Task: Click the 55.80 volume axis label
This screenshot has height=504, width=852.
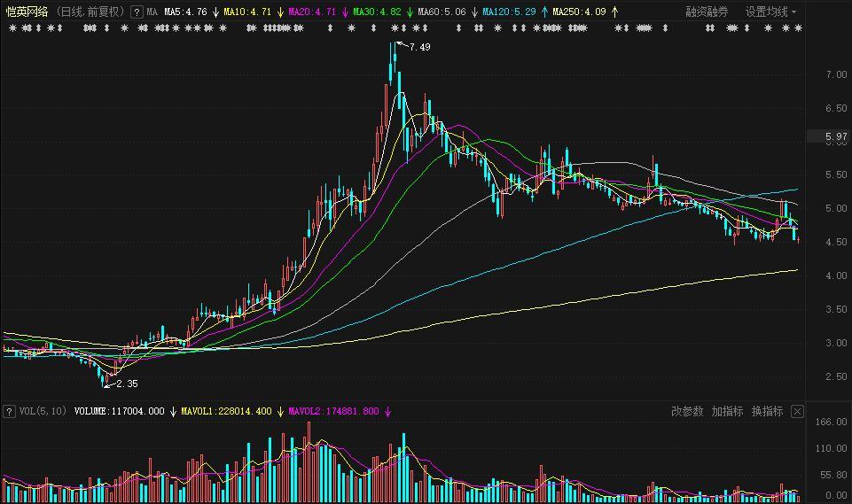Action: click(x=833, y=476)
